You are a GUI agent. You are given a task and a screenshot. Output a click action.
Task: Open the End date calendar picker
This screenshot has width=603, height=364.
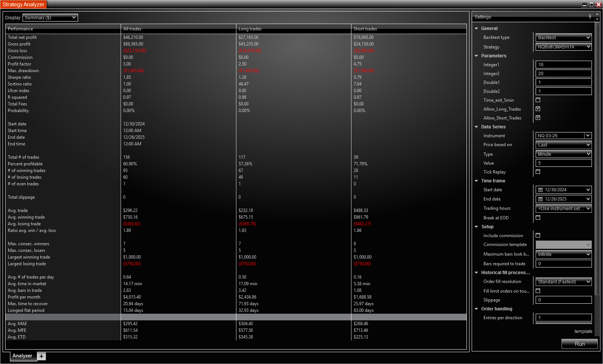tap(540, 199)
